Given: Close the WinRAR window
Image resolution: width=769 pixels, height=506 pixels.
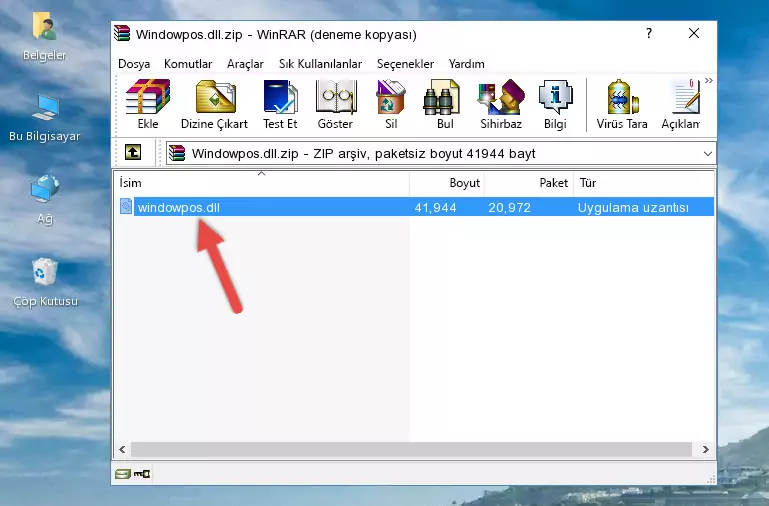Looking at the screenshot, I should coord(693,33).
